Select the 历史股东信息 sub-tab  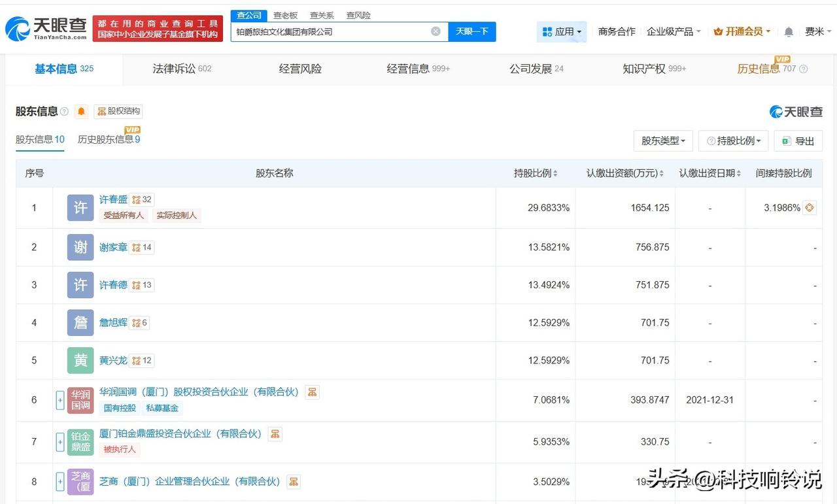[x=109, y=139]
